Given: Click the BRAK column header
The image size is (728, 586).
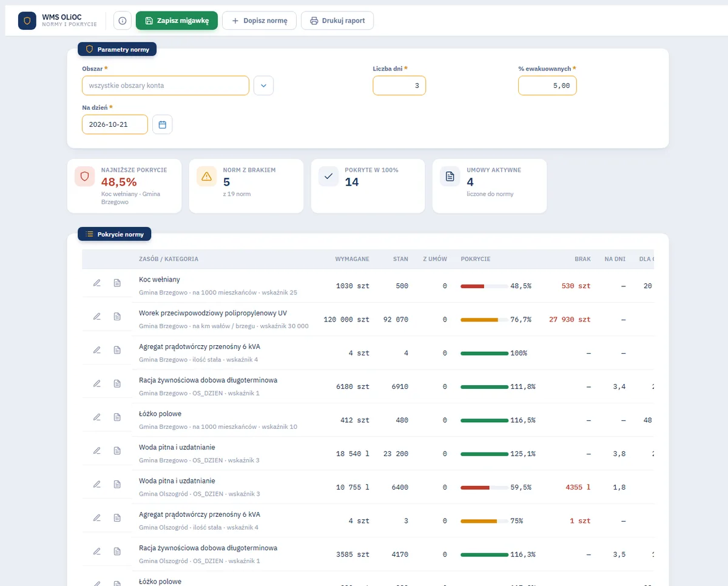Looking at the screenshot, I should pyautogui.click(x=582, y=259).
